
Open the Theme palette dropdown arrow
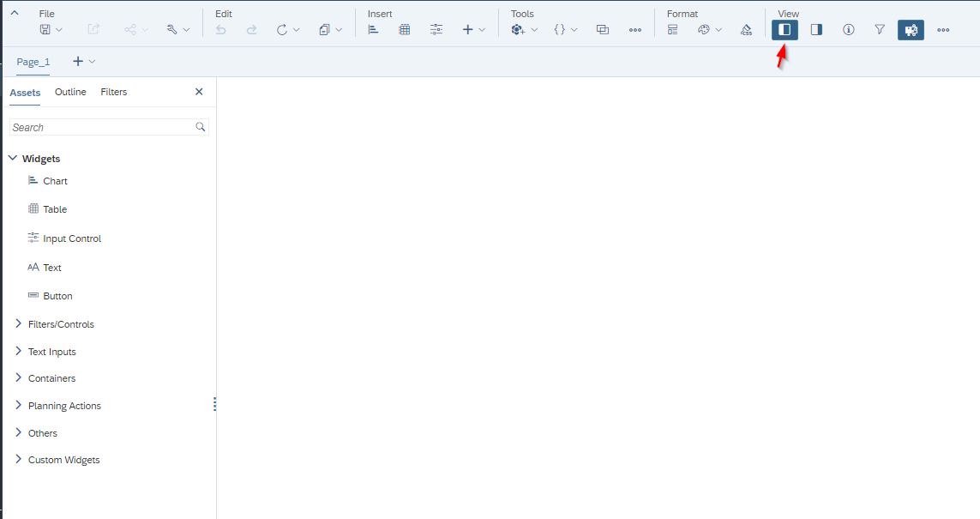718,30
